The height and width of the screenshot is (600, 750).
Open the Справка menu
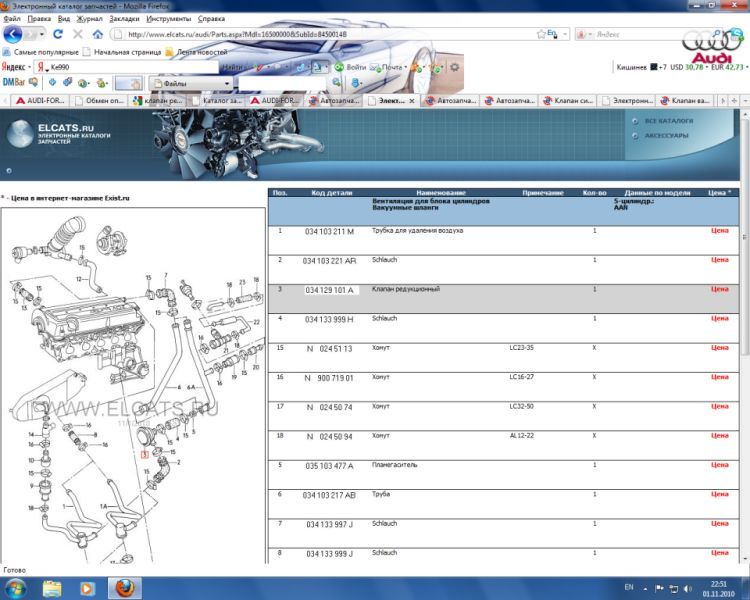pos(211,19)
